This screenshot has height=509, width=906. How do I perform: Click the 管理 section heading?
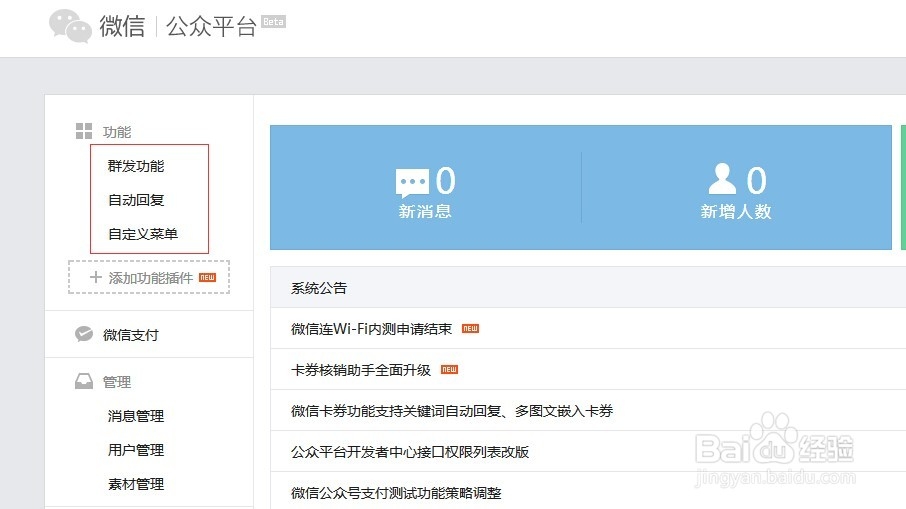(117, 382)
